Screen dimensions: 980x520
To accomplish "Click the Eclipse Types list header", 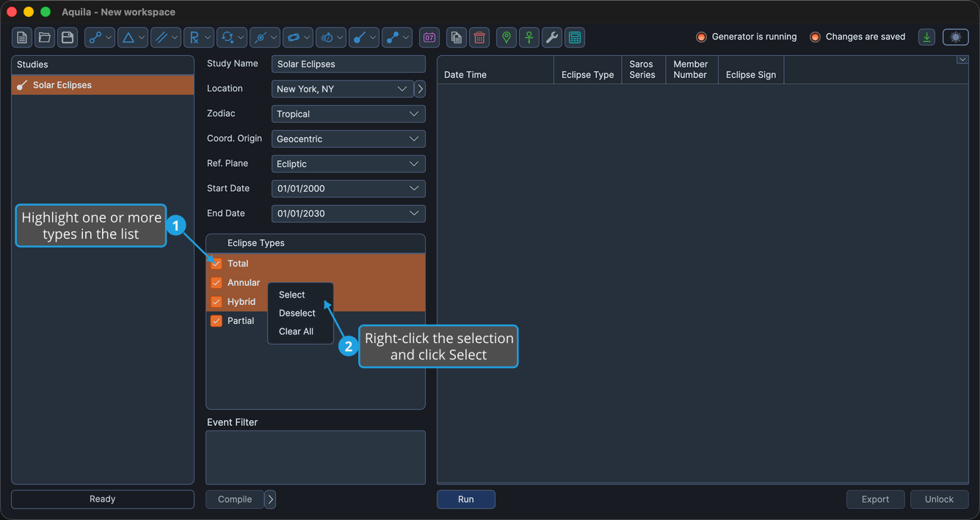I will pyautogui.click(x=316, y=243).
